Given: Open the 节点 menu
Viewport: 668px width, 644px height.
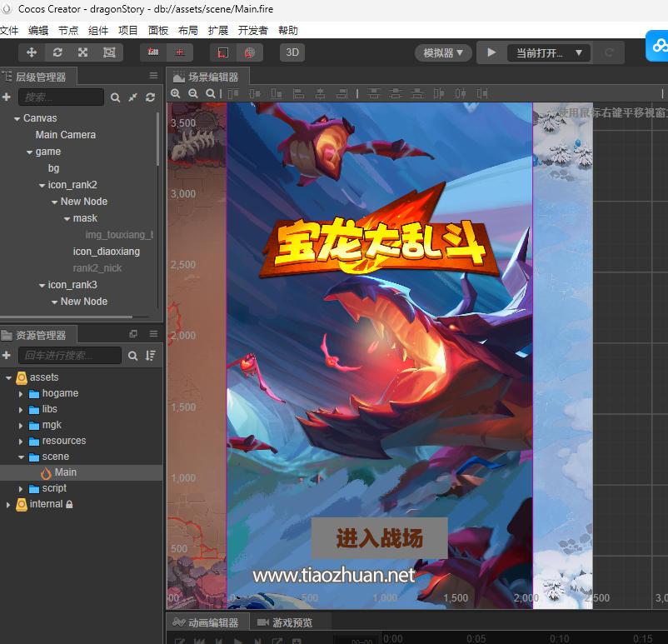Looking at the screenshot, I should tap(68, 31).
